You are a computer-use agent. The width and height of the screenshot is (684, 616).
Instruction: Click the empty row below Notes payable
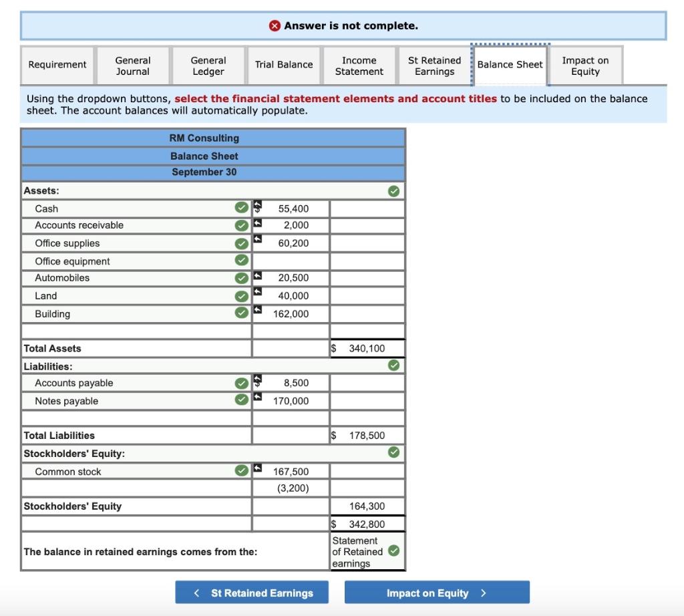click(136, 418)
